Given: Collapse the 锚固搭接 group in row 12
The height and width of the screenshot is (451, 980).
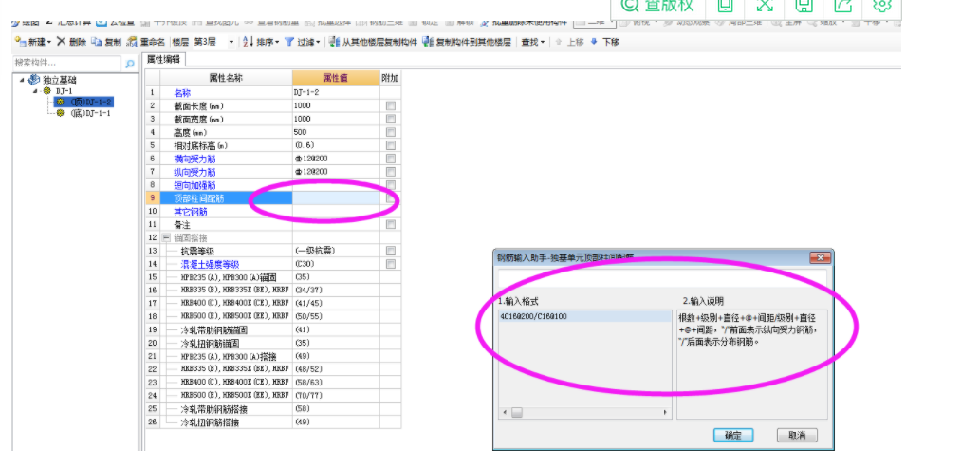Looking at the screenshot, I should (166, 237).
